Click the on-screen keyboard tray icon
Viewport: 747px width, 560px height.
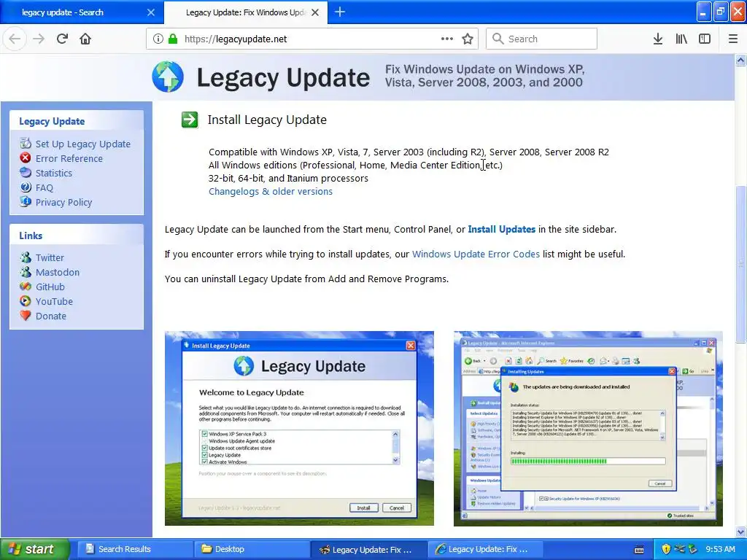coord(639,550)
